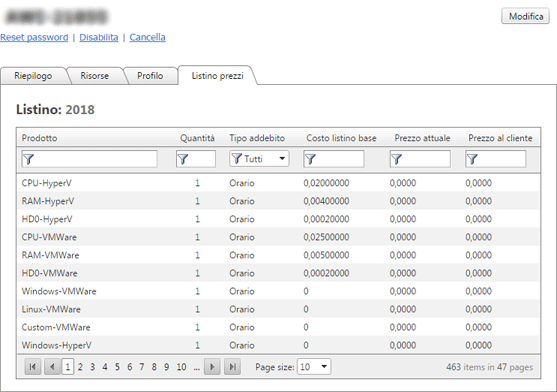The height and width of the screenshot is (392, 557).
Task: Select the Listino prezzi tab
Action: (x=217, y=76)
